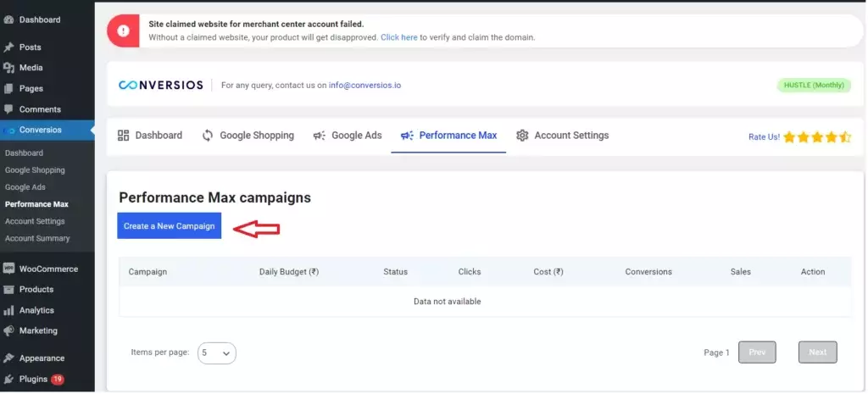This screenshot has height=394, width=868.
Task: Click the third rating star
Action: [817, 137]
